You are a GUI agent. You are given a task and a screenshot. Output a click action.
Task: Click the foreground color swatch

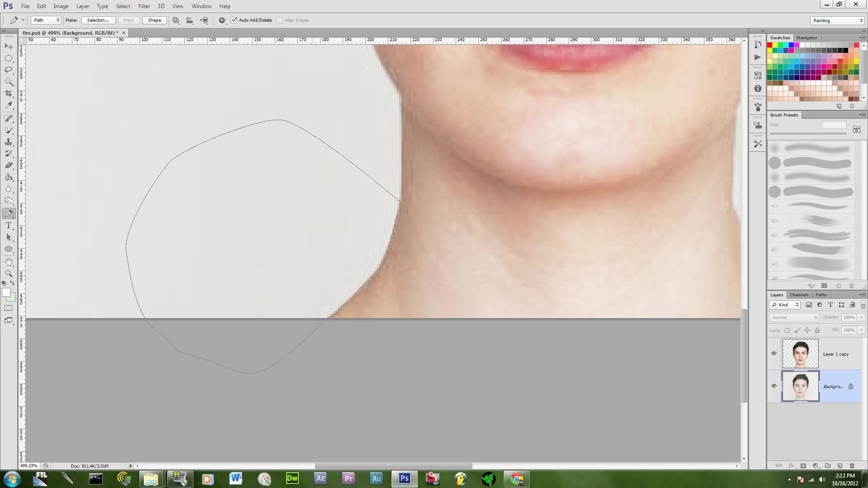(6, 292)
